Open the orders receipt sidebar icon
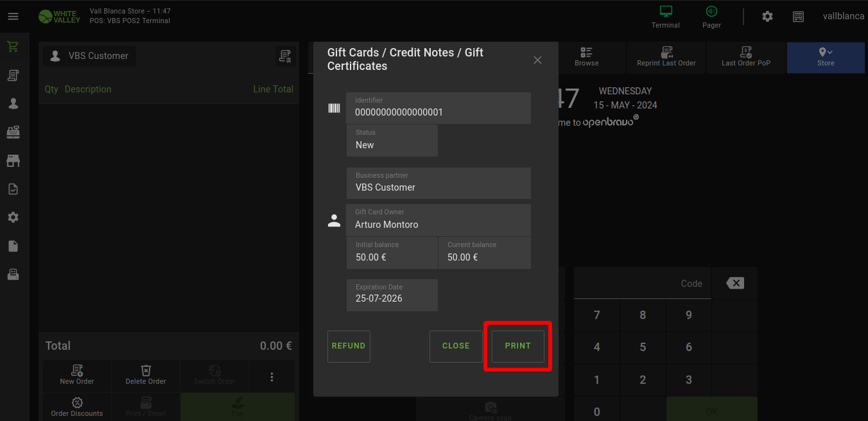868x421 pixels. (13, 76)
